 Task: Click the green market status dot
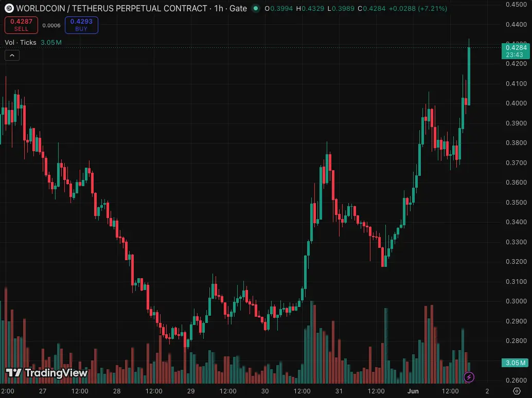[256, 8]
